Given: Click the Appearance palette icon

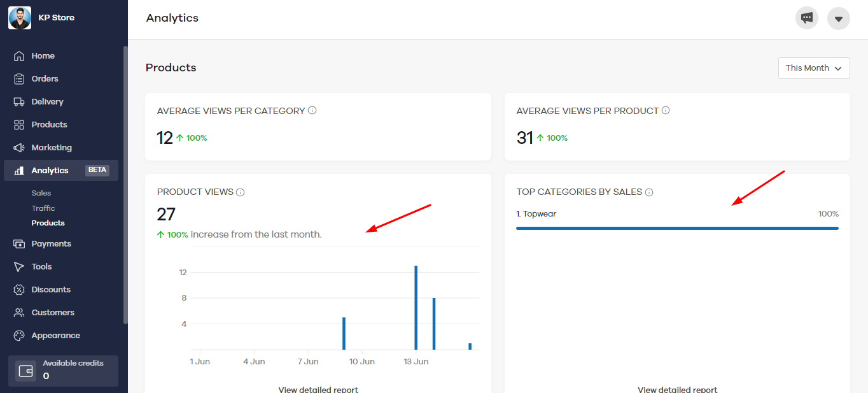Looking at the screenshot, I should click(x=19, y=336).
